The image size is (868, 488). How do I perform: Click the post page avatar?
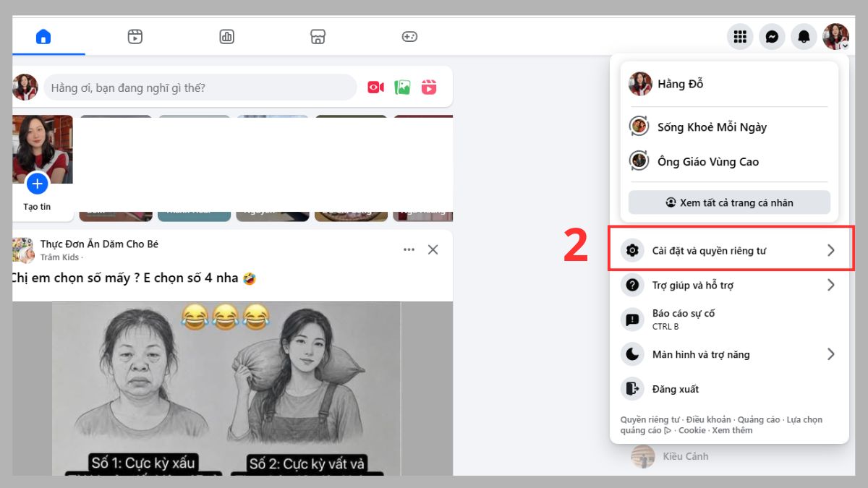23,250
